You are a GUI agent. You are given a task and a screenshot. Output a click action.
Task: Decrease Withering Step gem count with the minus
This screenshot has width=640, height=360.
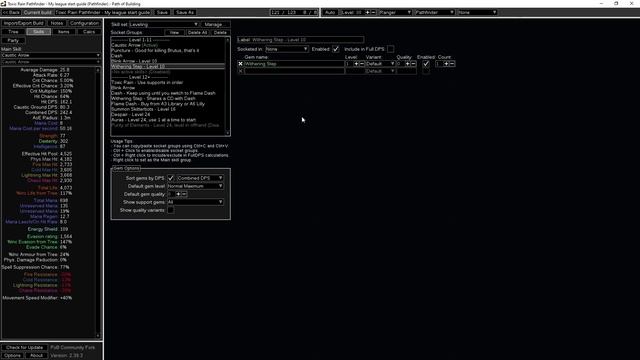tap(452, 64)
